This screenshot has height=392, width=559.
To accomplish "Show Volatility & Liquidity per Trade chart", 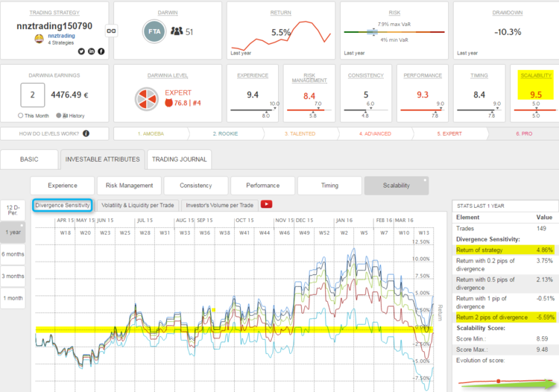I will click(x=138, y=205).
